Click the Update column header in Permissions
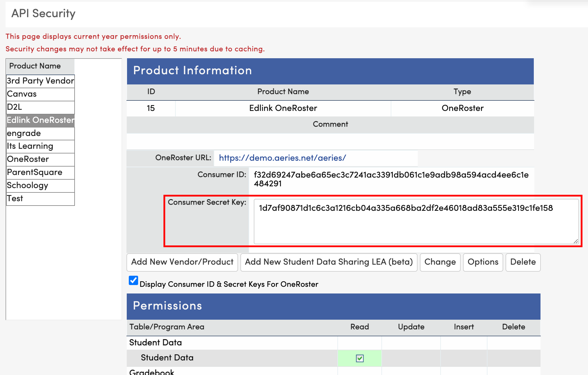This screenshot has width=588, height=375. 411,327
